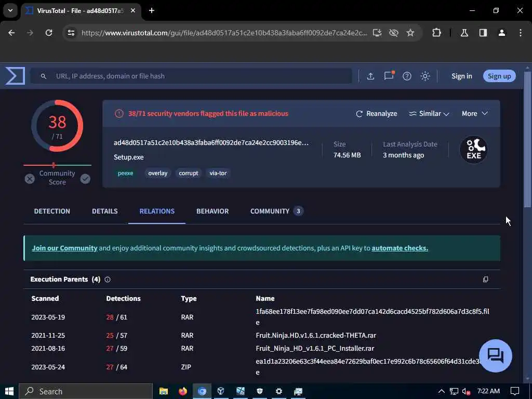532x399 pixels.
Task: Click the browser address bar URL
Action: (224, 33)
